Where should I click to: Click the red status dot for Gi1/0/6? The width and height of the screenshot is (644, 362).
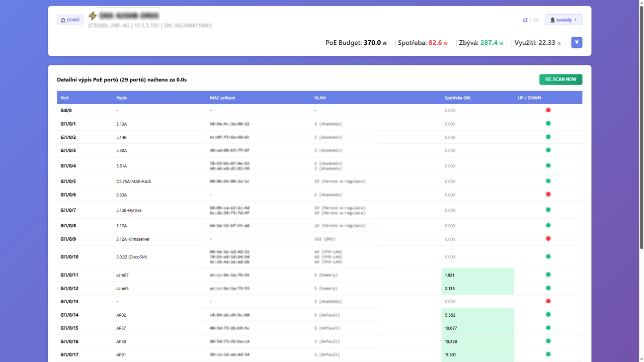coord(548,194)
